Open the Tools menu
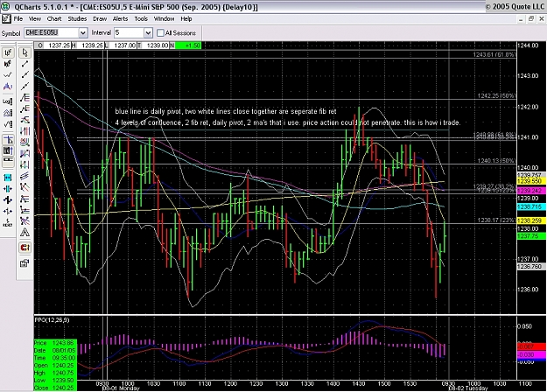Image resolution: width=547 pixels, height=392 pixels. click(141, 19)
